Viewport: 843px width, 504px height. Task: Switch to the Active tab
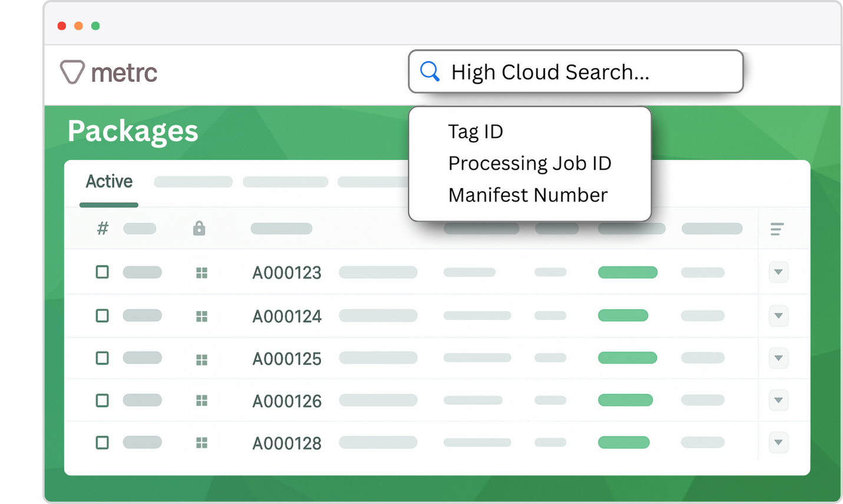(109, 182)
